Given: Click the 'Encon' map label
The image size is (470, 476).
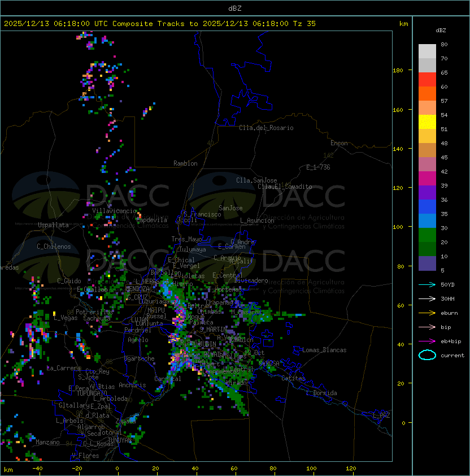Looking at the screenshot, I should click(339, 143).
